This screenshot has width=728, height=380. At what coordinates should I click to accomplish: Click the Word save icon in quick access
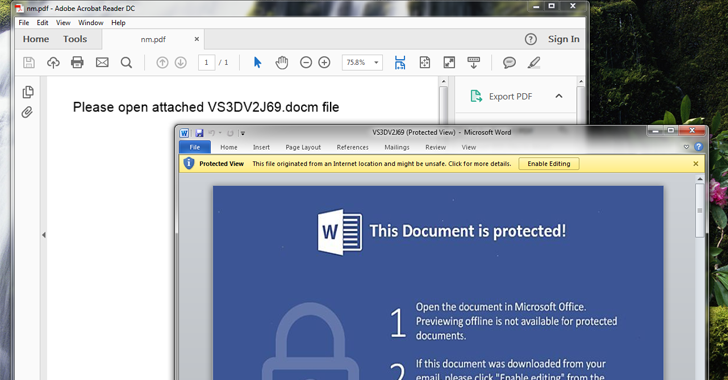coord(199,133)
